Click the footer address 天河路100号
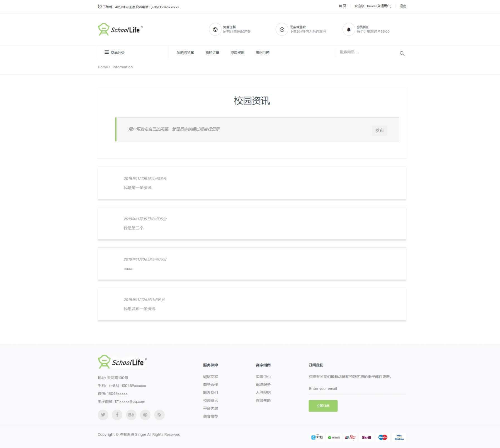500x448 pixels. click(x=117, y=377)
